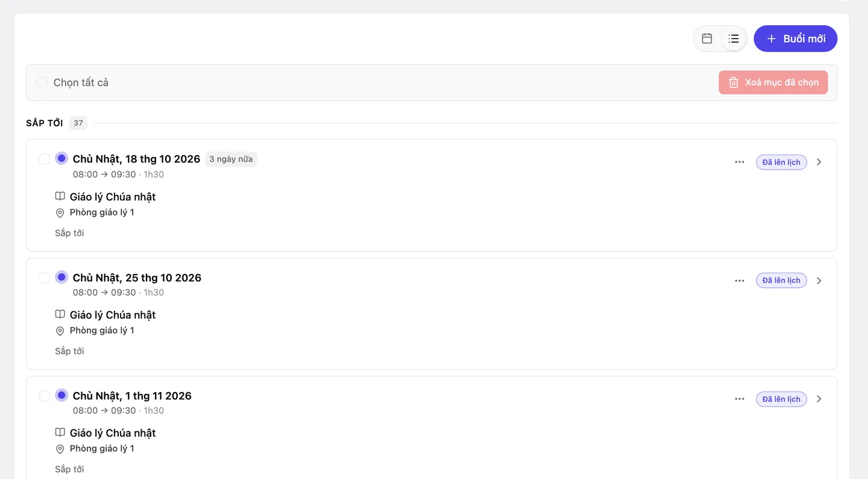Select the 25 thg 10 2026 session checkbox
The height and width of the screenshot is (479, 868).
45,278
